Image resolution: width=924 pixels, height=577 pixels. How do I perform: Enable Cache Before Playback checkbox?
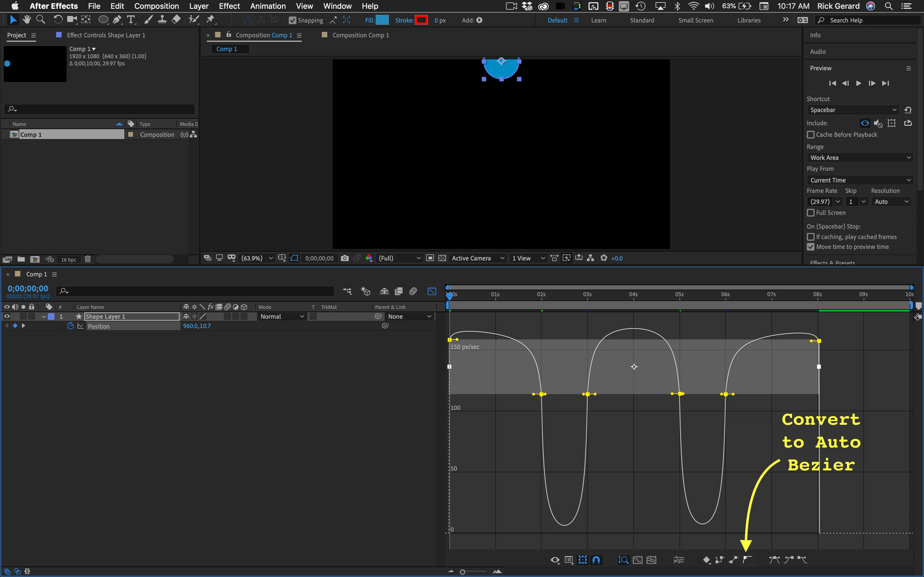tap(811, 135)
